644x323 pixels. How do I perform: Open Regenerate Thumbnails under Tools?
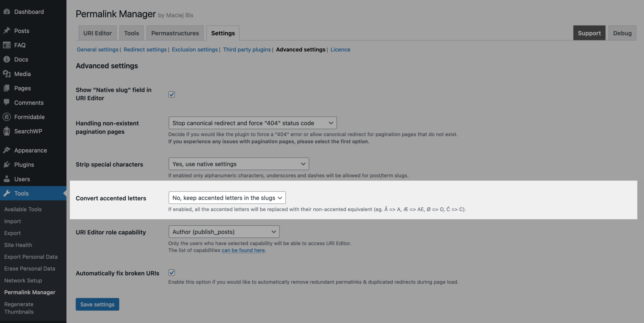coord(19,308)
